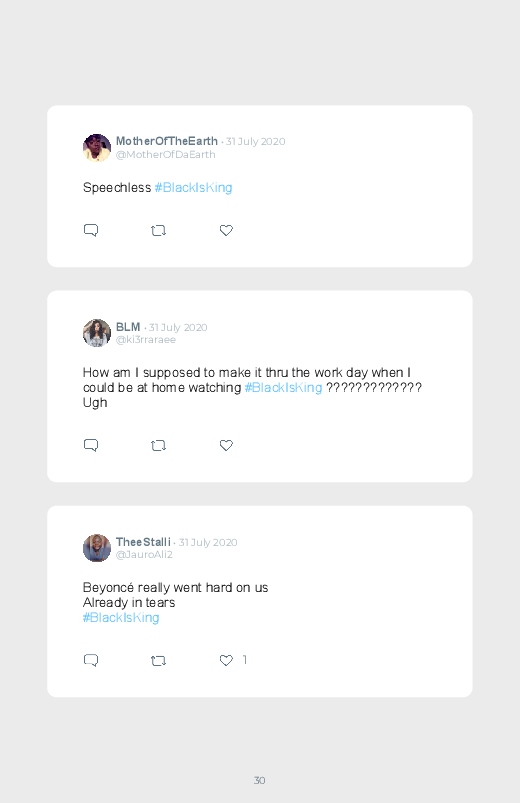The width and height of the screenshot is (520, 803).
Task: Retweet TheeStalli's Already in tears tweet
Action: (158, 661)
